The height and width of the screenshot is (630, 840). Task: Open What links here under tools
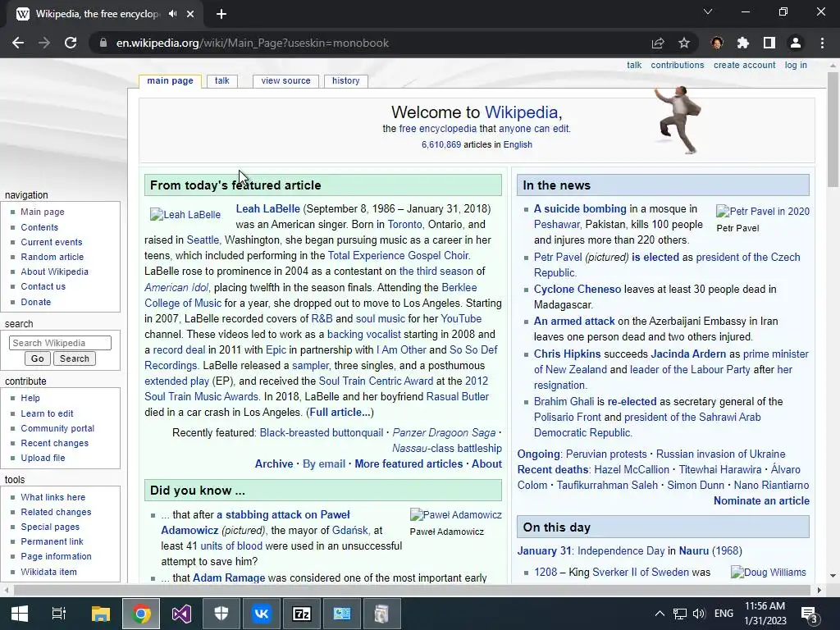[x=53, y=497]
